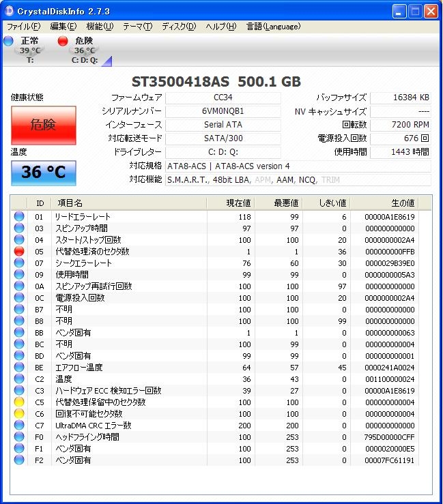Click status orb for row 03 スピンアップ時間
This screenshot has width=443, height=504.
(19, 228)
